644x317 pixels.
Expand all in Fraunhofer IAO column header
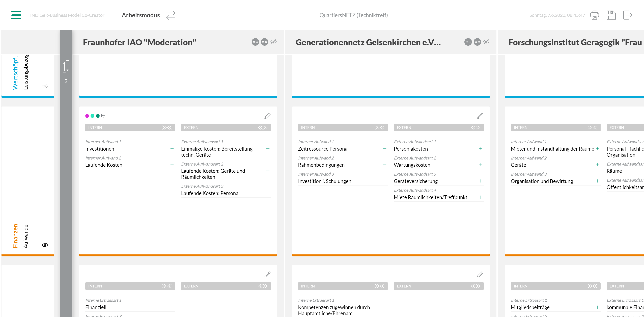(x=265, y=42)
